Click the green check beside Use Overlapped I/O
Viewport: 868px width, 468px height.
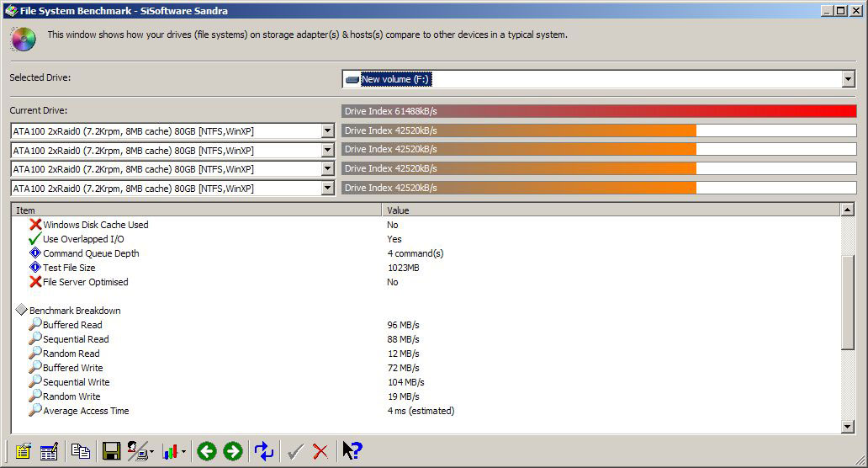tap(34, 239)
